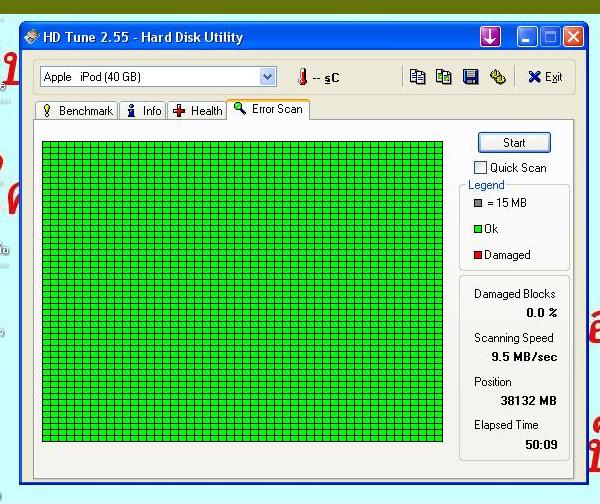The image size is (600, 504).
Task: Enable the Quick Scan checkbox
Action: (x=481, y=168)
